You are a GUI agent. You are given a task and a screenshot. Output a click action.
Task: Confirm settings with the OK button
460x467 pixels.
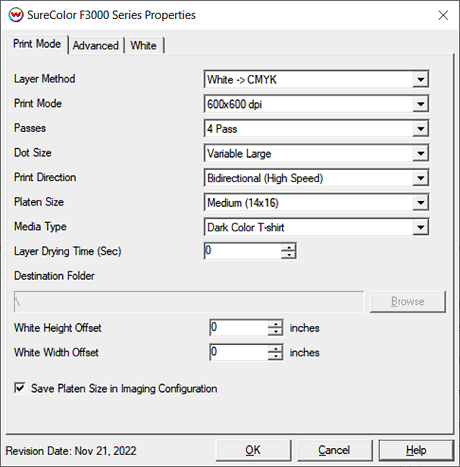click(x=253, y=450)
